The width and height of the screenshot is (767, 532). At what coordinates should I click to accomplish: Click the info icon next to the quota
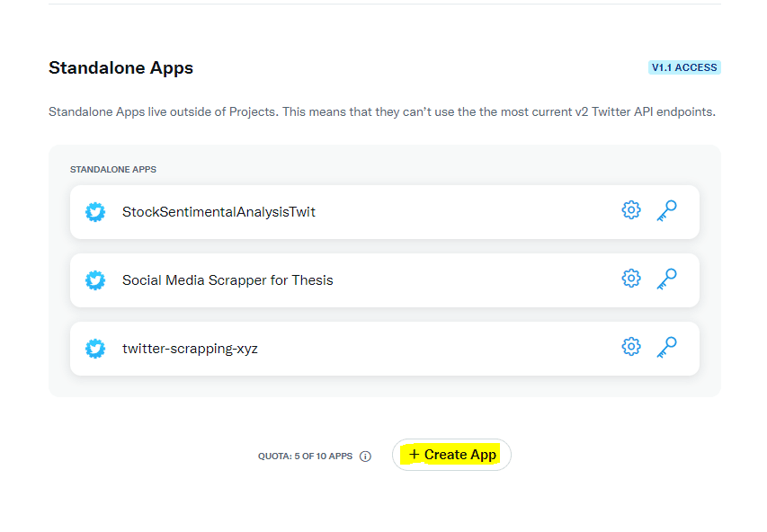(364, 456)
